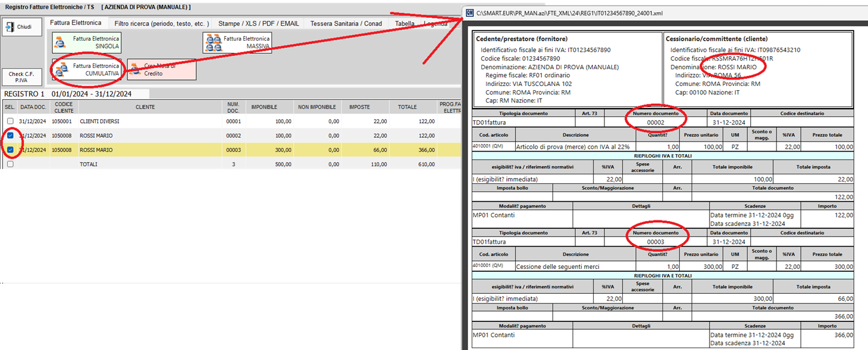This screenshot has height=350, width=868.
Task: Click ROSSI MARIO in the highlighted 00003 row
Action: point(96,150)
